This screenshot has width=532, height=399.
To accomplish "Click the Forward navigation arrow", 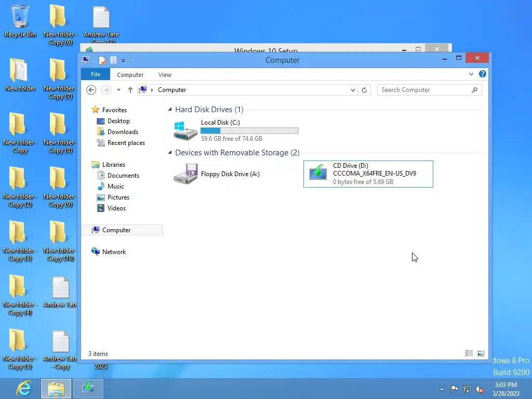I will 106,90.
